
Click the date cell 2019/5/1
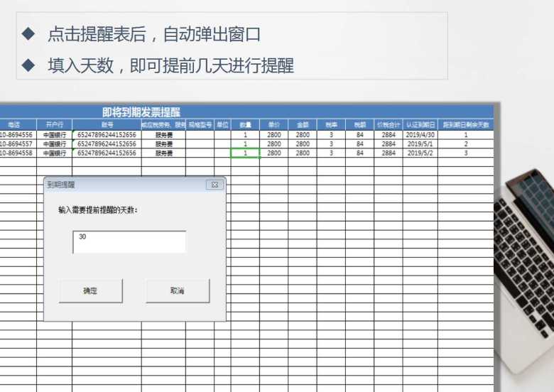pyautogui.click(x=420, y=144)
